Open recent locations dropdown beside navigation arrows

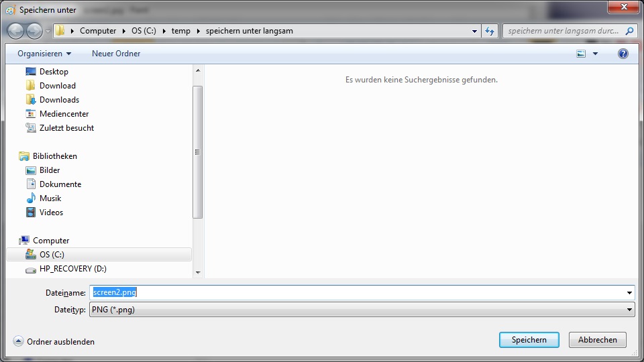tap(48, 32)
